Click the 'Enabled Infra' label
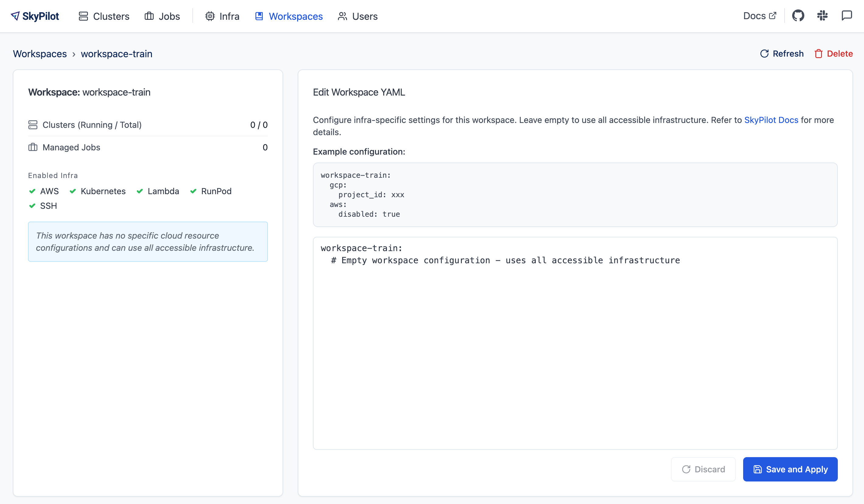 53,176
